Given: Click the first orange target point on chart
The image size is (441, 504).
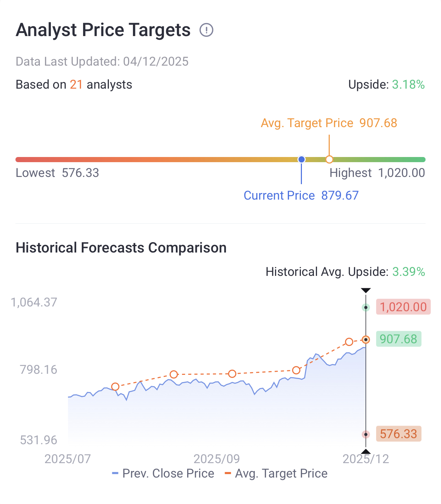Looking at the screenshot, I should click(115, 387).
